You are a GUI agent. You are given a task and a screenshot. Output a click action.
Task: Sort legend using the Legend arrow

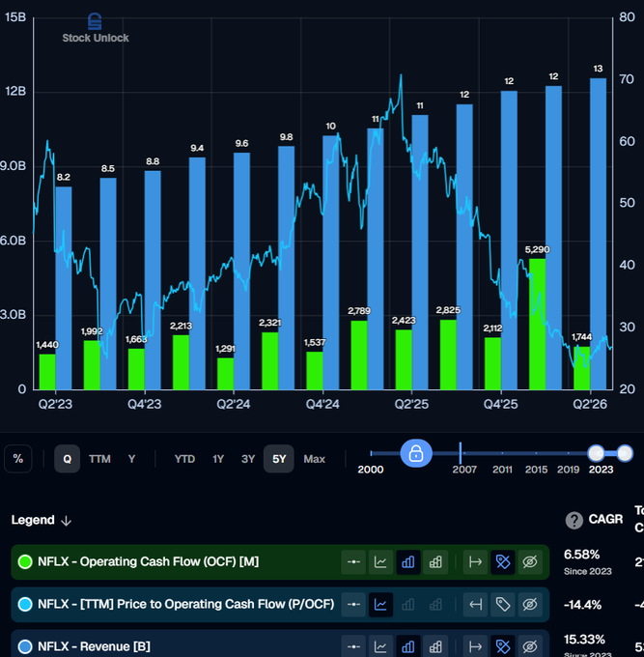pos(67,521)
